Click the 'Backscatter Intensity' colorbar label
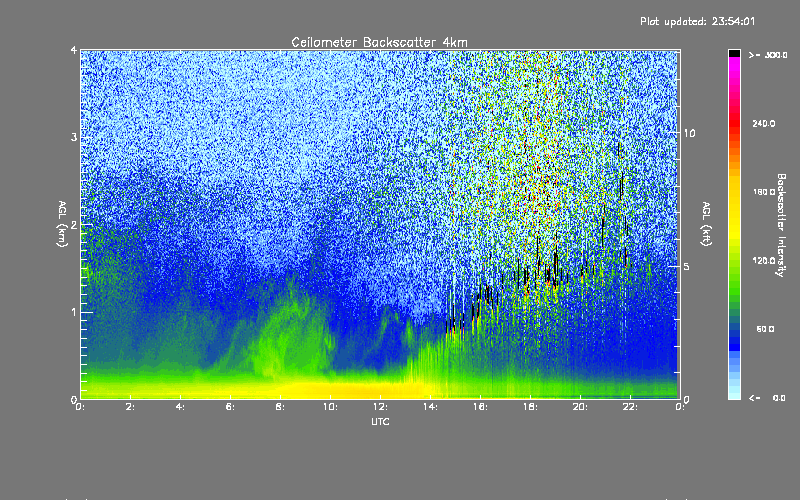Image resolution: width=800 pixels, height=500 pixels. (x=781, y=225)
